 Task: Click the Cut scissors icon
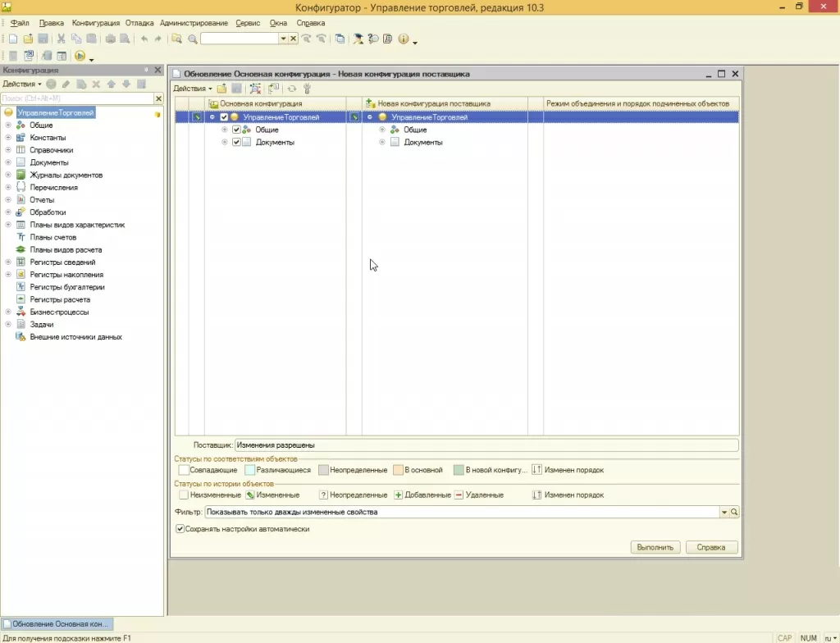click(x=61, y=39)
